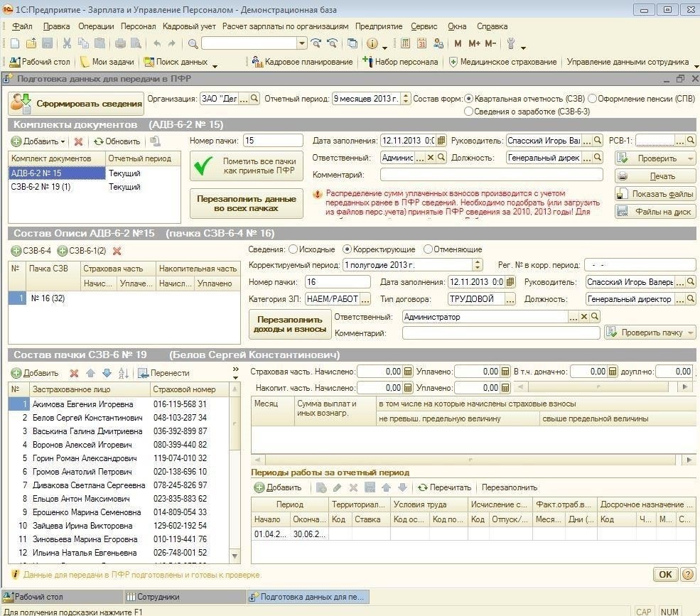The height and width of the screenshot is (616, 700).
Task: Click the Undo arrow toolbar icon
Action: click(x=157, y=43)
